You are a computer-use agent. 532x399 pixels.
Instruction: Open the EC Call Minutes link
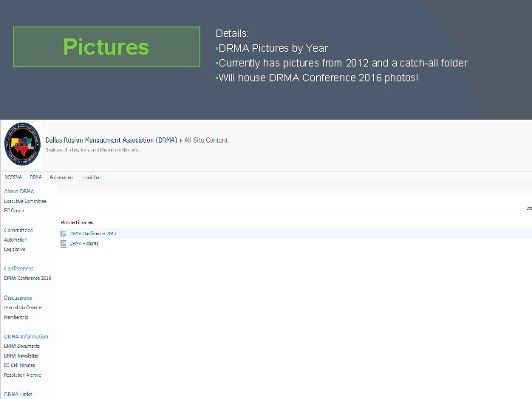[x=19, y=366]
